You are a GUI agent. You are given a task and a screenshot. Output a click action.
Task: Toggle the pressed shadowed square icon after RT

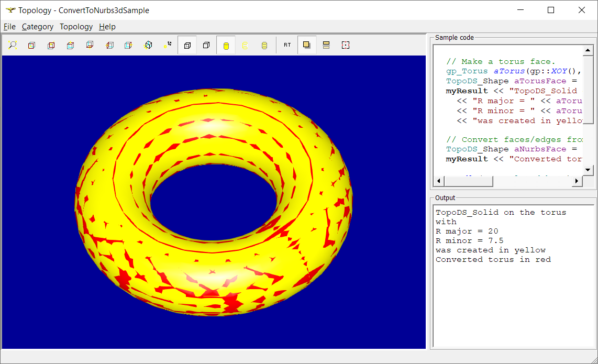click(x=306, y=46)
